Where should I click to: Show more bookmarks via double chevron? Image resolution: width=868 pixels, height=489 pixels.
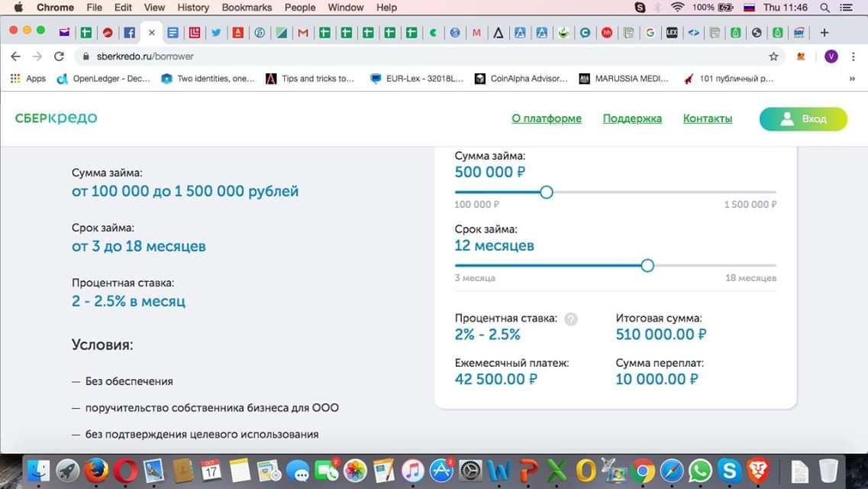pyautogui.click(x=852, y=79)
